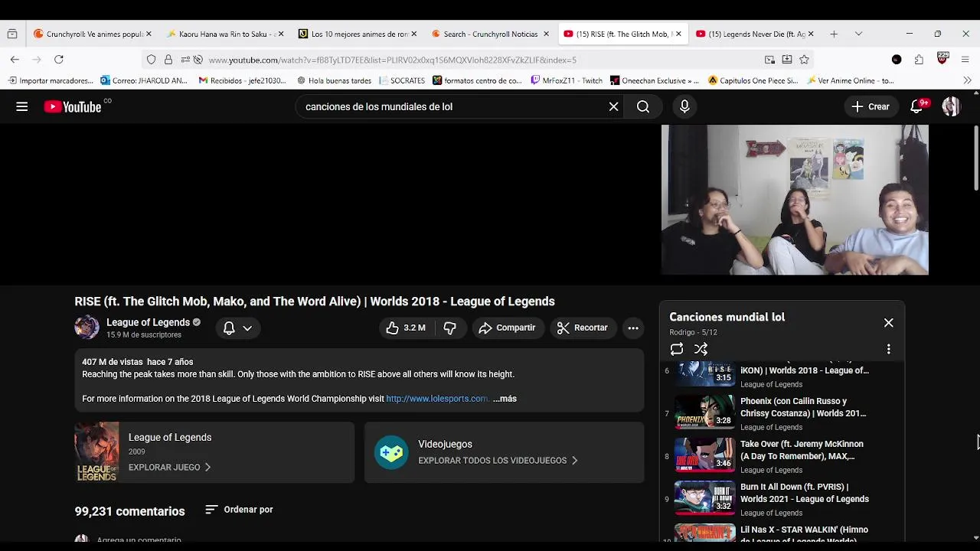Open the browser application menu

965,59
